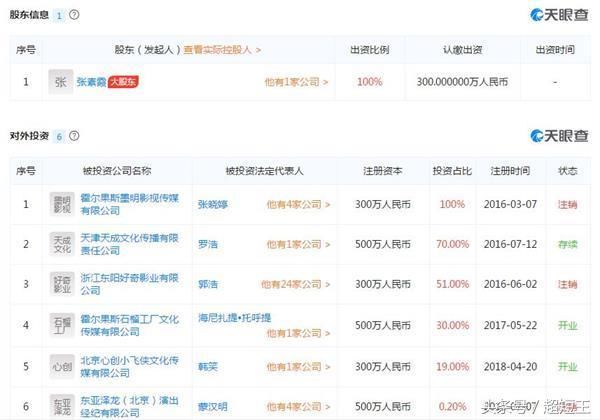Open 天津天成文化传播有限责任公司 link

[x=129, y=244]
